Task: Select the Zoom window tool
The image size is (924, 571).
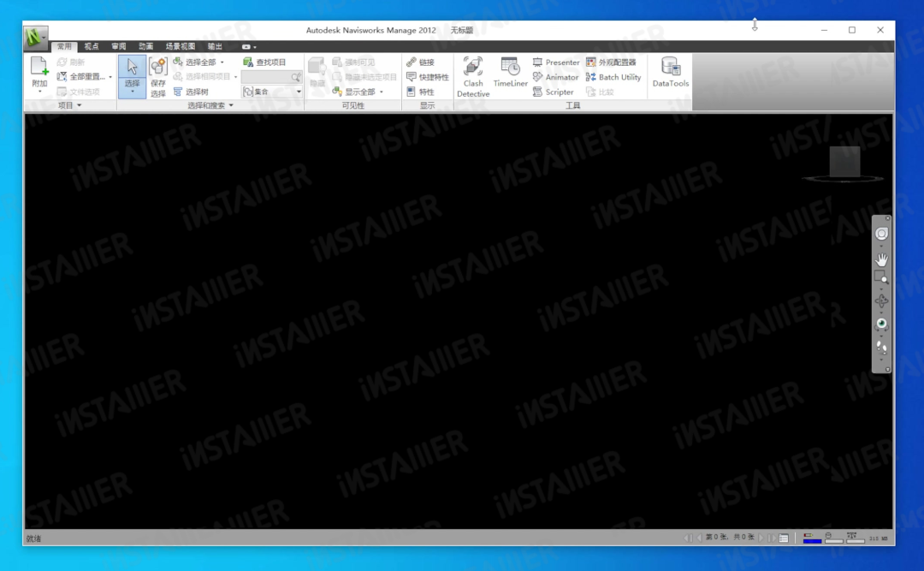Action: [881, 277]
